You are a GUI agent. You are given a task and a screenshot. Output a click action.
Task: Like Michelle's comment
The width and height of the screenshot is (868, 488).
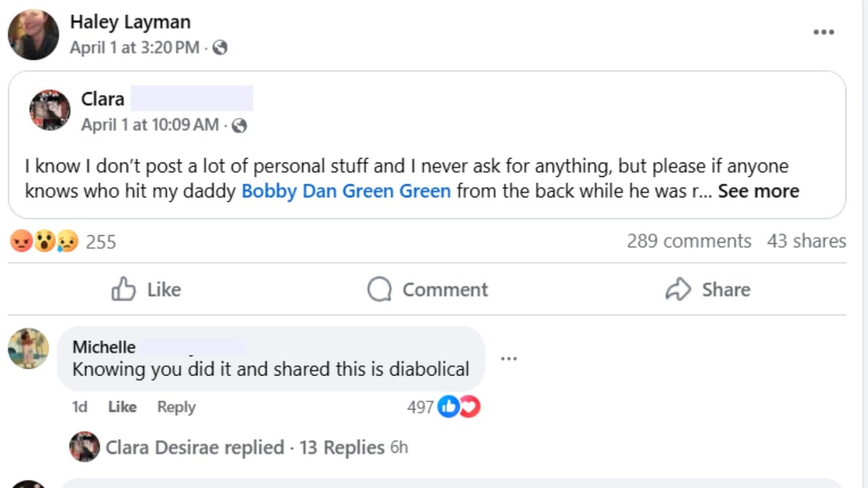122,407
